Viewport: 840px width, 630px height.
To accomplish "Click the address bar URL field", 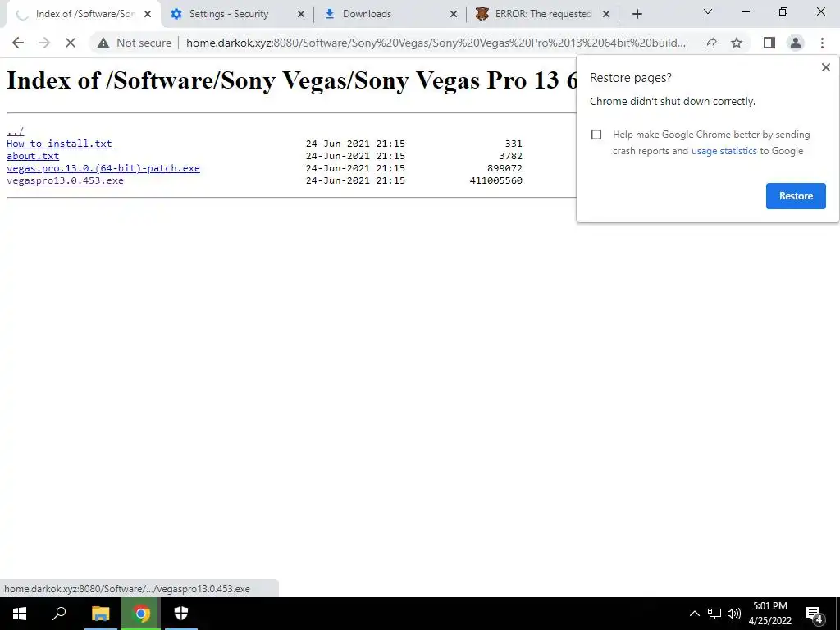I will [x=436, y=43].
